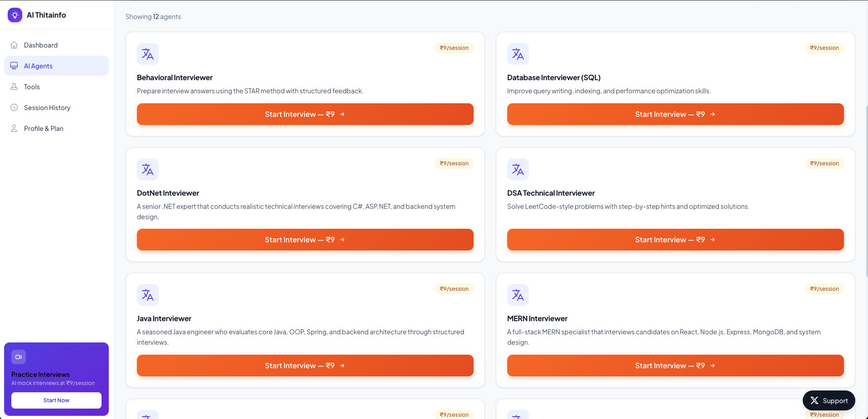Start the Behavioral Interviewer interview
The height and width of the screenshot is (419, 868).
click(305, 114)
